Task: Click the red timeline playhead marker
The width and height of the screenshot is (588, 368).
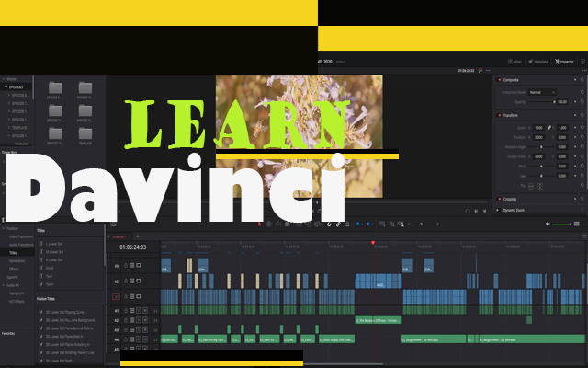Action: click(x=373, y=243)
